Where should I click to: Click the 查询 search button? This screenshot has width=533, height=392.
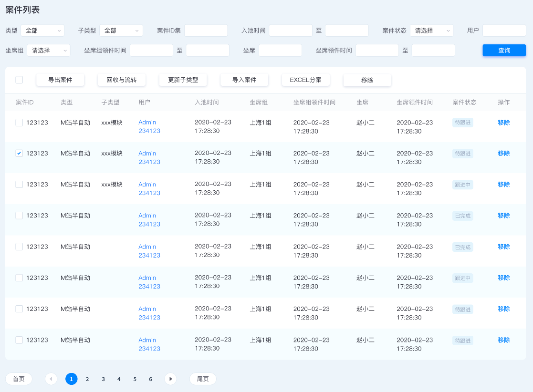click(x=504, y=50)
